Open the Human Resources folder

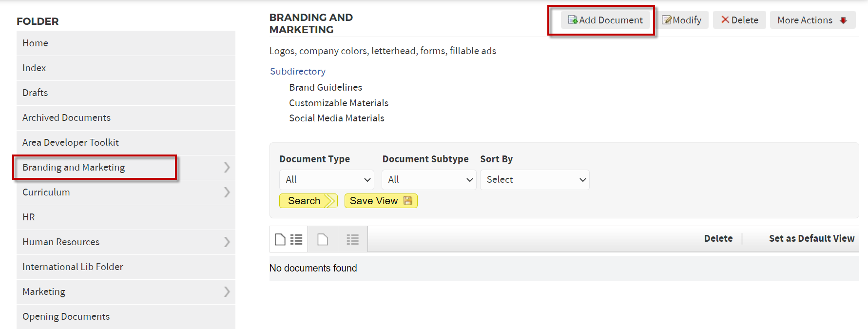click(126, 242)
